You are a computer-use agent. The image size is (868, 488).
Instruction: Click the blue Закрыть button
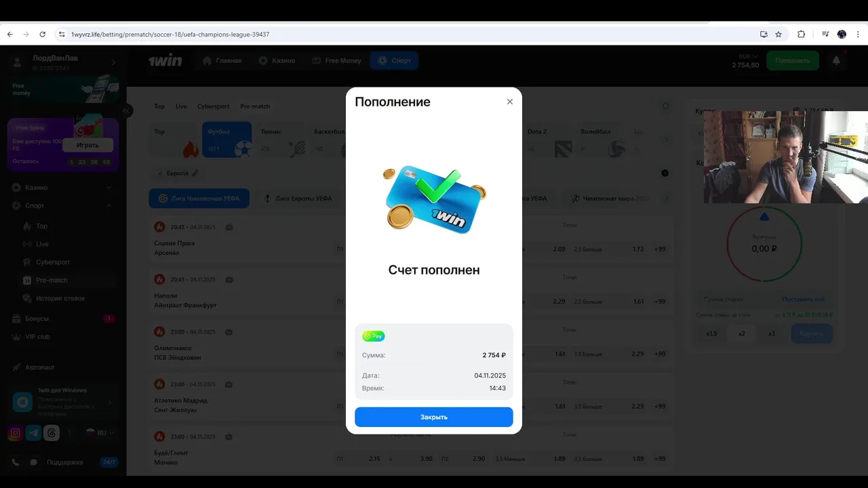pos(434,417)
